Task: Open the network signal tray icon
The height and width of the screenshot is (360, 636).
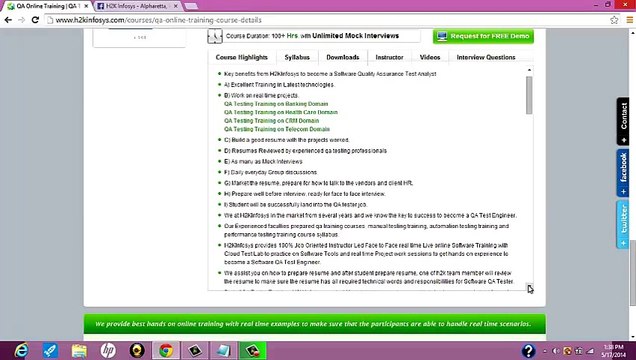Action: (591, 351)
